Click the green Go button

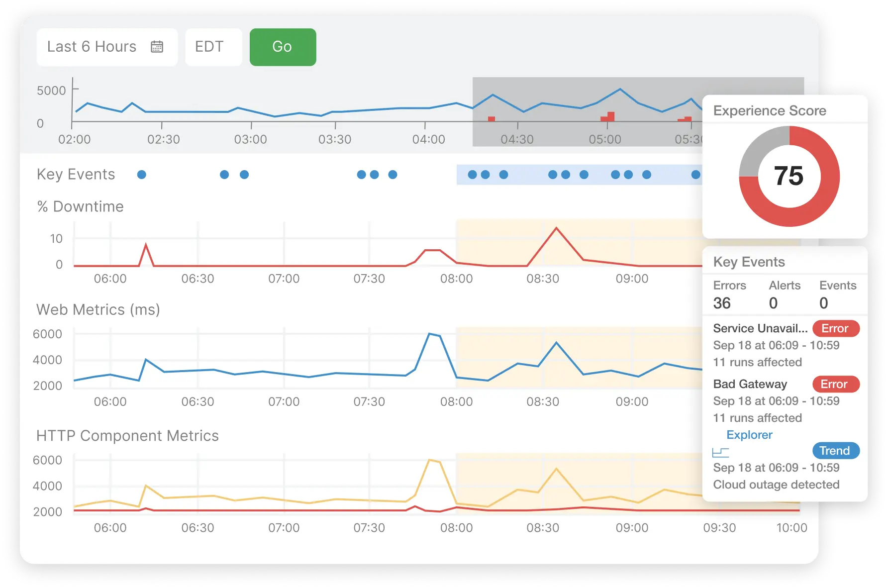(283, 47)
